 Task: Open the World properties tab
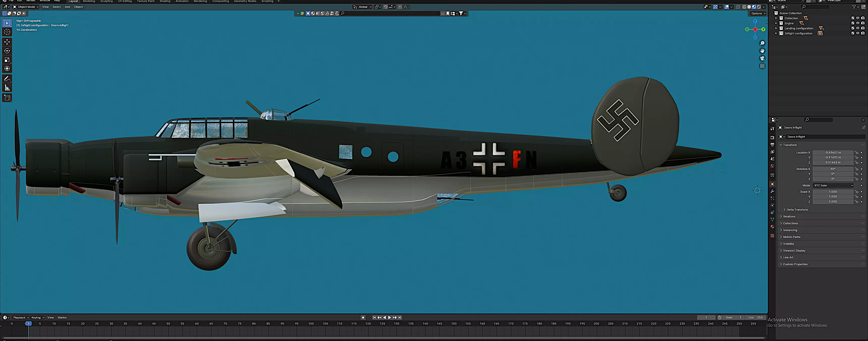tap(772, 166)
